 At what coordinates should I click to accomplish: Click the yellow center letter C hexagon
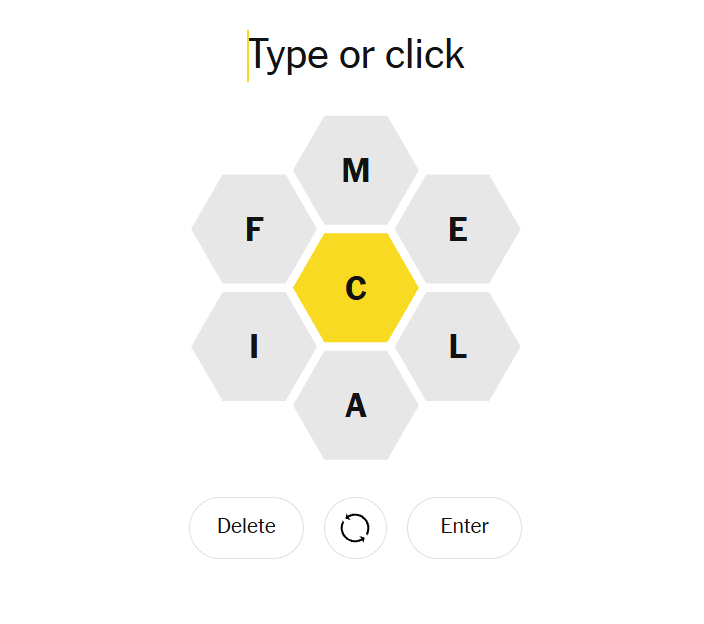click(355, 288)
